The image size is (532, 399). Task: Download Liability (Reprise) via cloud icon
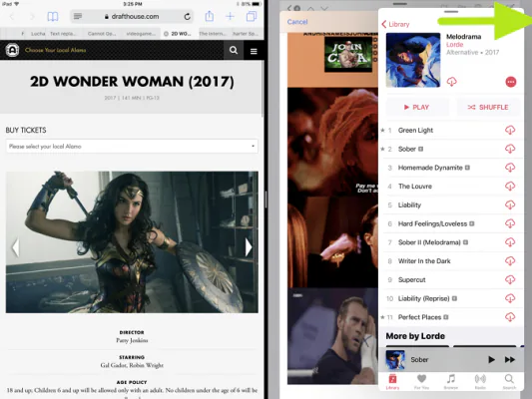pos(510,298)
